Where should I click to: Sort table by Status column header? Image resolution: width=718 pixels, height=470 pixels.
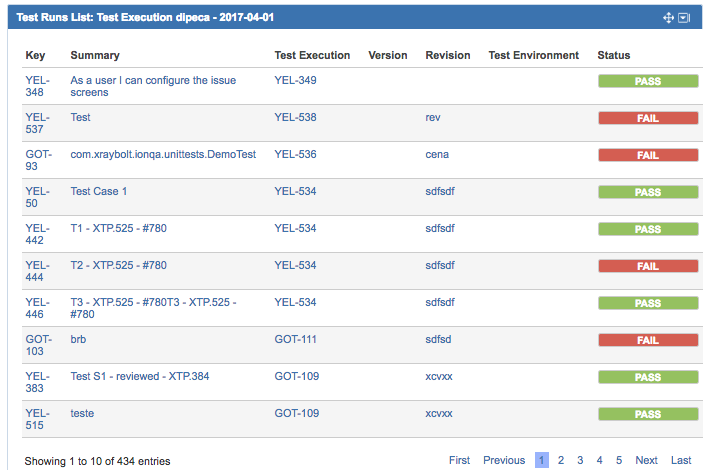coord(614,55)
